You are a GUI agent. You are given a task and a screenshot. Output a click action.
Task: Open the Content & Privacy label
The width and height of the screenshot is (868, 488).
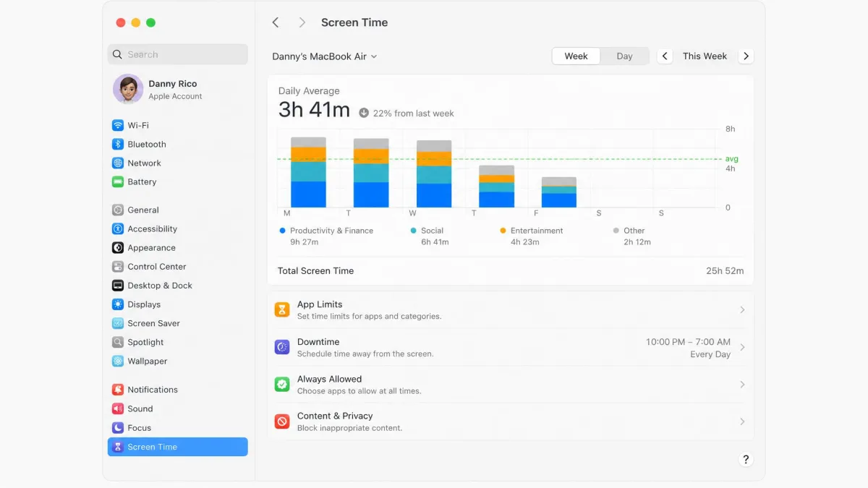[335, 416]
